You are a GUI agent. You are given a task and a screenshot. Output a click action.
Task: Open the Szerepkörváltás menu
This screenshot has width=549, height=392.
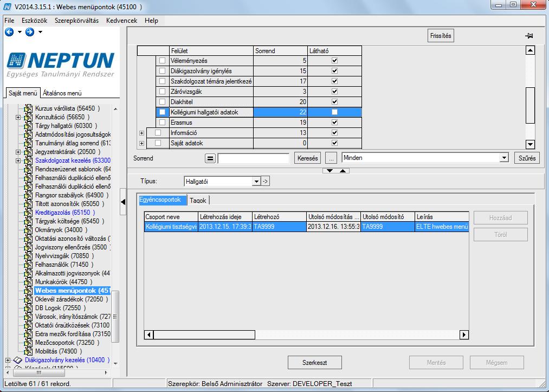click(x=76, y=21)
